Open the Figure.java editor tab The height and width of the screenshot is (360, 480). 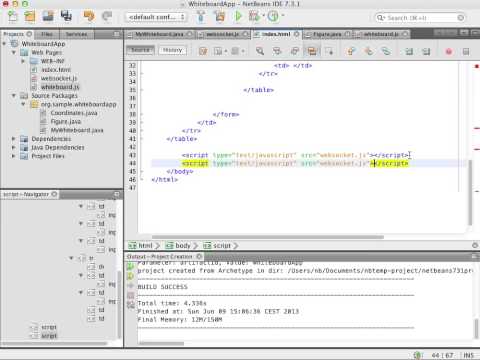[327, 34]
